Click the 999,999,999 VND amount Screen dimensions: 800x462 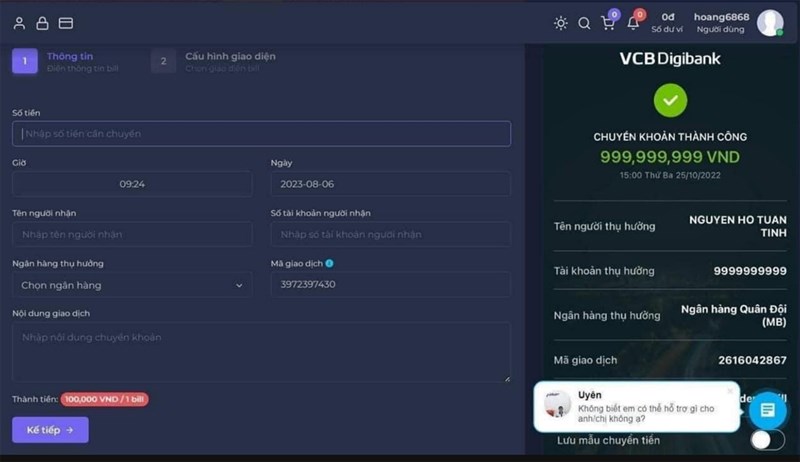pos(670,157)
